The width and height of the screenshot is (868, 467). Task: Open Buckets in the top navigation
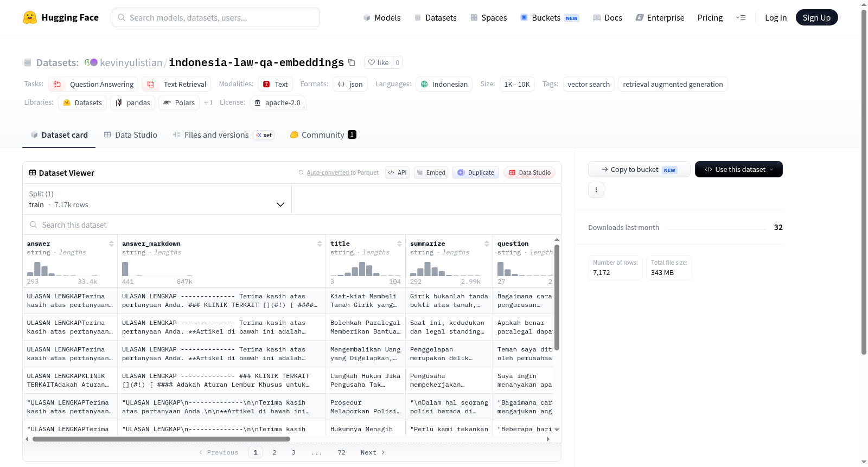click(550, 17)
